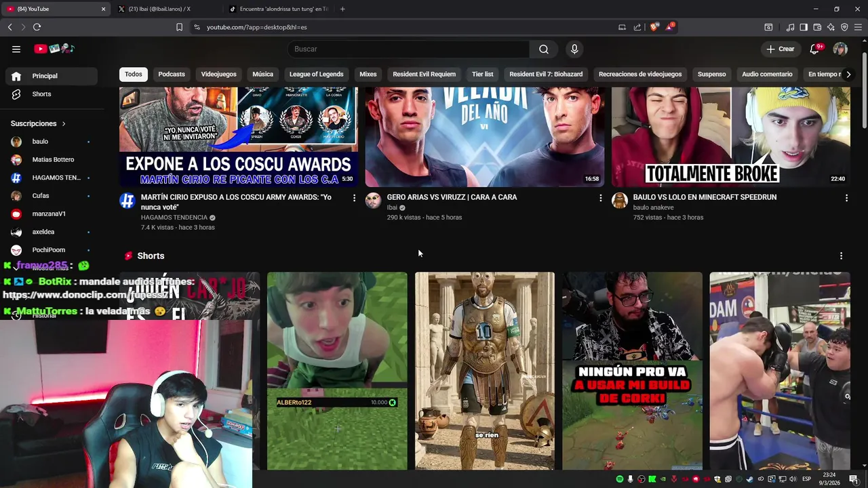
Task: Open the axeldea subscription
Action: pos(52,232)
